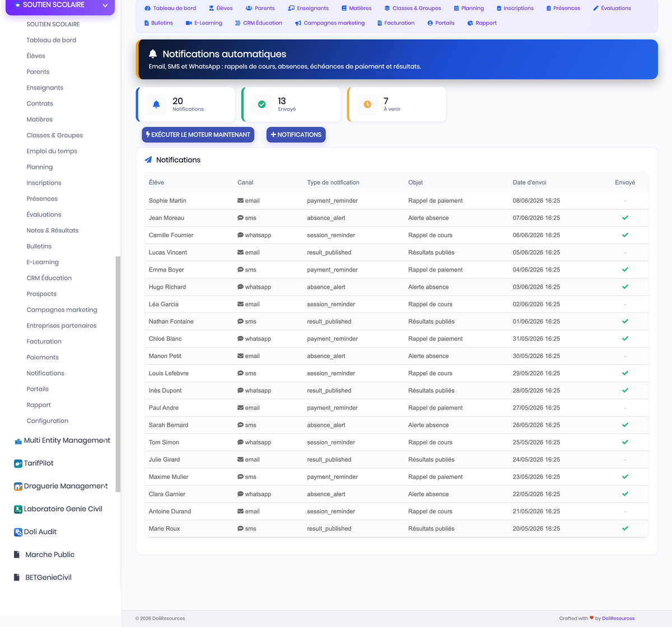Image resolution: width=672 pixels, height=627 pixels.
Task: Click the Droguerie Management icon in the sidebar
Action: (x=18, y=486)
